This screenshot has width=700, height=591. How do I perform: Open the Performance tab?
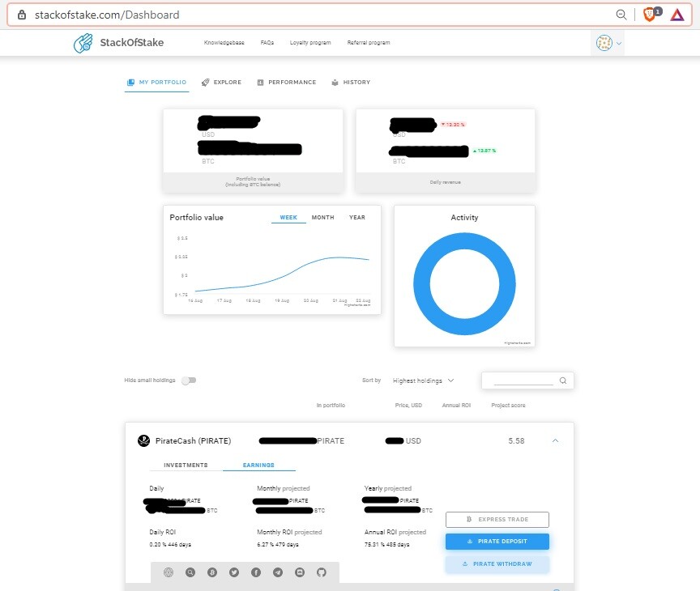pyautogui.click(x=287, y=83)
